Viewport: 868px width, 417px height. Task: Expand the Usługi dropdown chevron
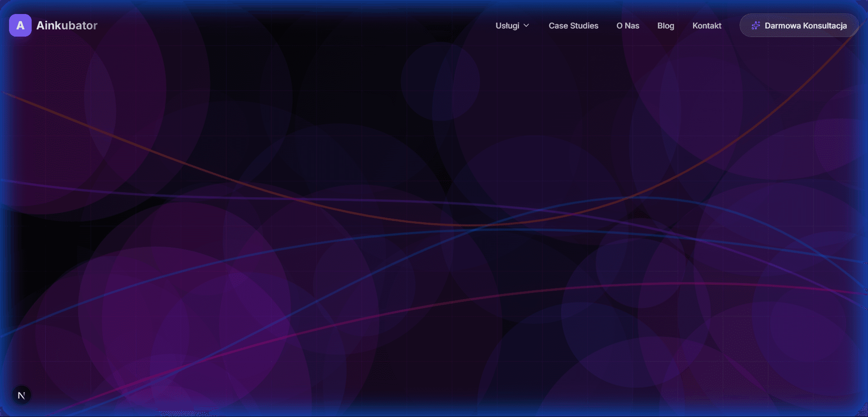coord(526,26)
